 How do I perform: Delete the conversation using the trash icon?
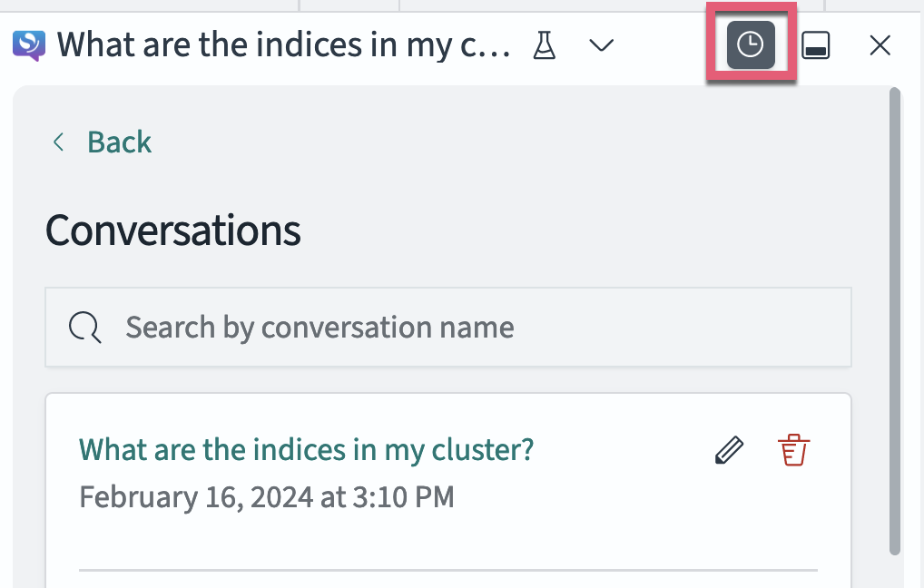(x=792, y=448)
